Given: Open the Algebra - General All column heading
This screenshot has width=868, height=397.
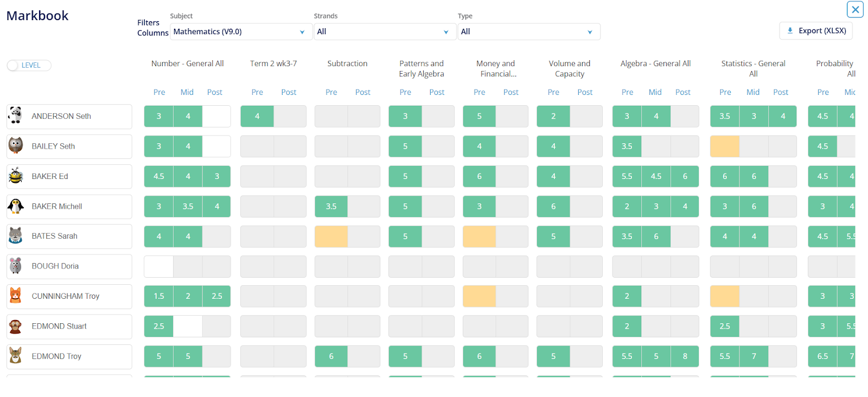Looking at the screenshot, I should [655, 63].
